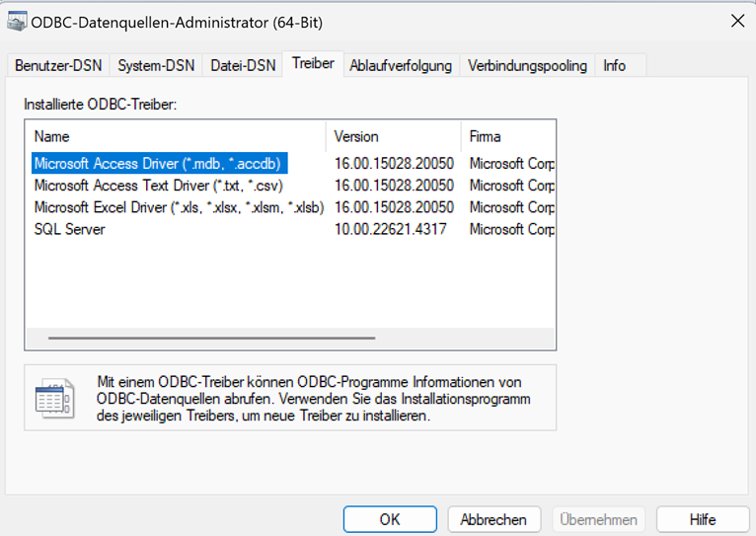Viewport: 756px width, 536px height.
Task: Click the Treiber tab
Action: tap(313, 63)
